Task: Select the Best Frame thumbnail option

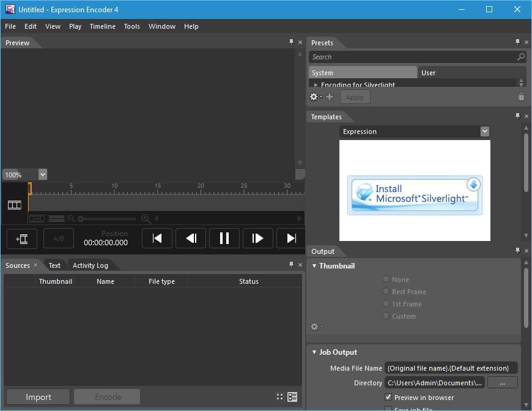Action: (385, 292)
